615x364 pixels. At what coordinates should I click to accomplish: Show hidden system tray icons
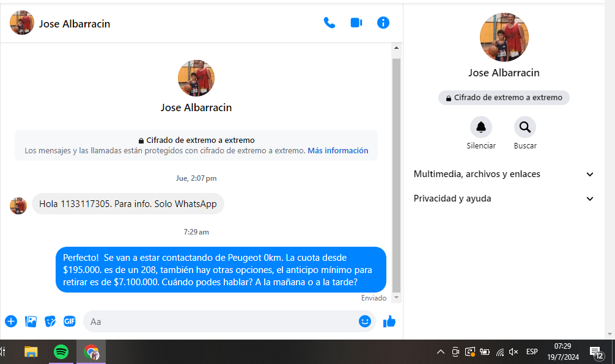[440, 352]
